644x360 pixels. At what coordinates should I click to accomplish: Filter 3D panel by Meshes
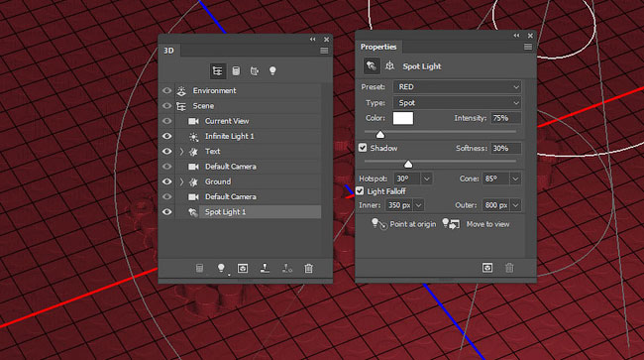point(236,71)
